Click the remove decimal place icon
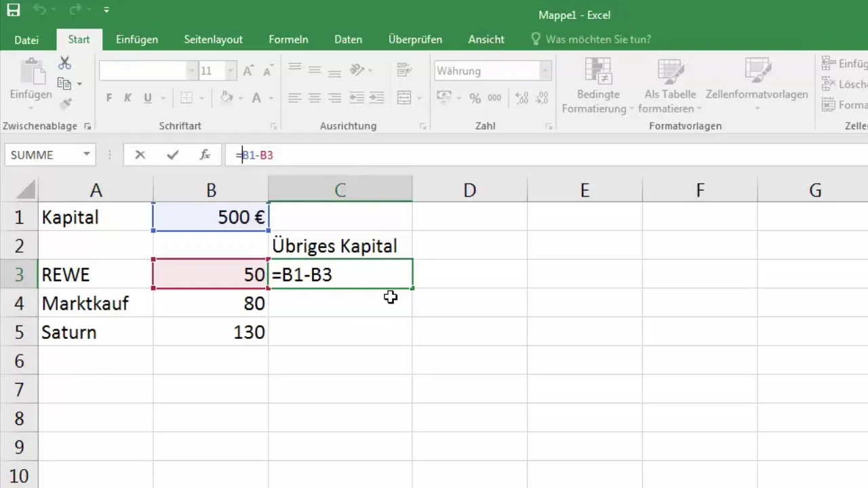868x488 pixels. point(541,98)
